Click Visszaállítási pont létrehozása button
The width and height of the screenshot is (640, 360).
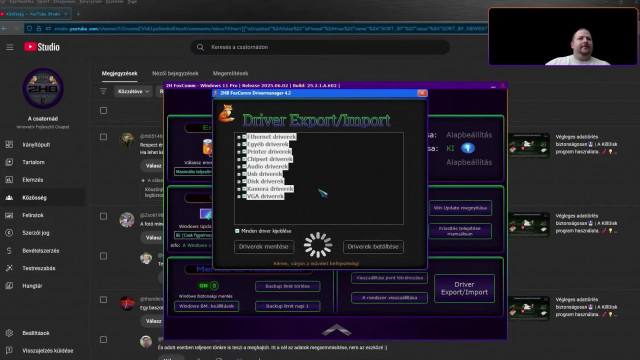(389, 278)
